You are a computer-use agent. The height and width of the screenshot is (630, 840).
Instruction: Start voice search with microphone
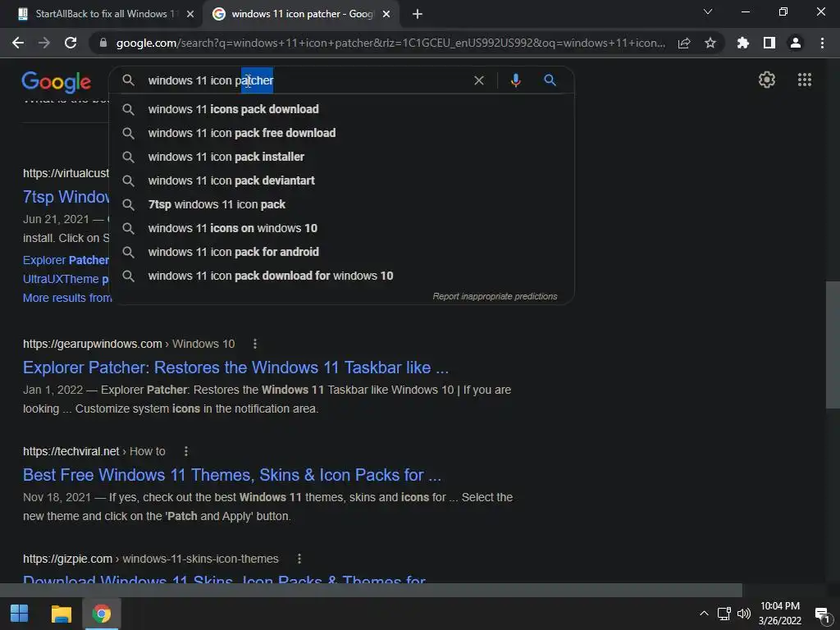515,80
